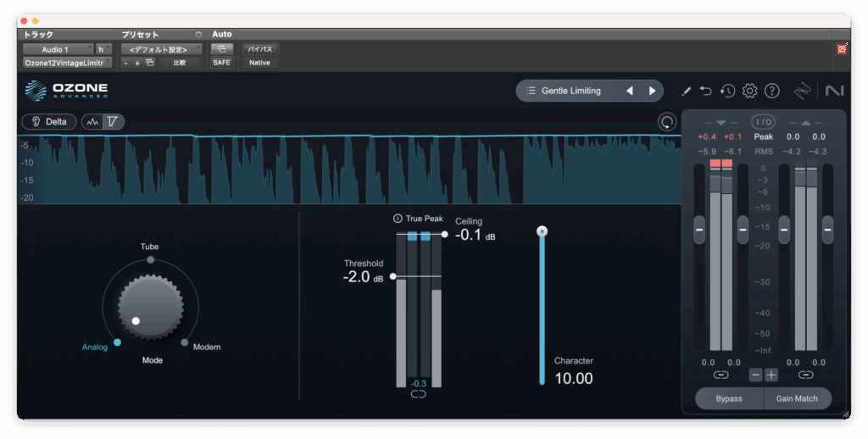Screen dimensions: 868x439
Task: Toggle the I/O meter button
Action: [x=763, y=122]
